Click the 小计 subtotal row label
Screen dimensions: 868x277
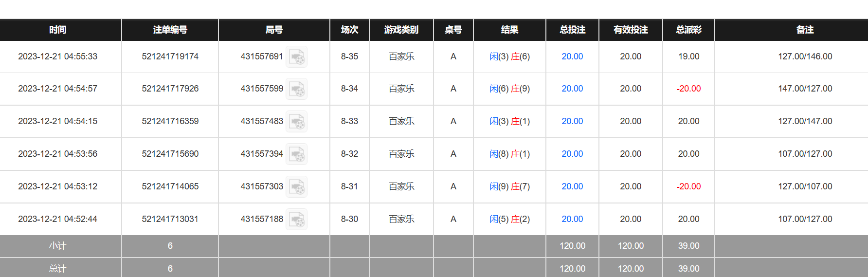[x=58, y=246]
